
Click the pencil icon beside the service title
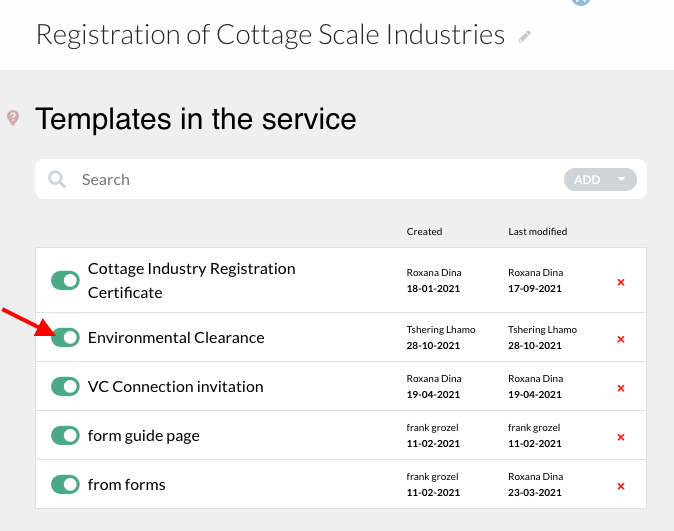click(x=524, y=37)
